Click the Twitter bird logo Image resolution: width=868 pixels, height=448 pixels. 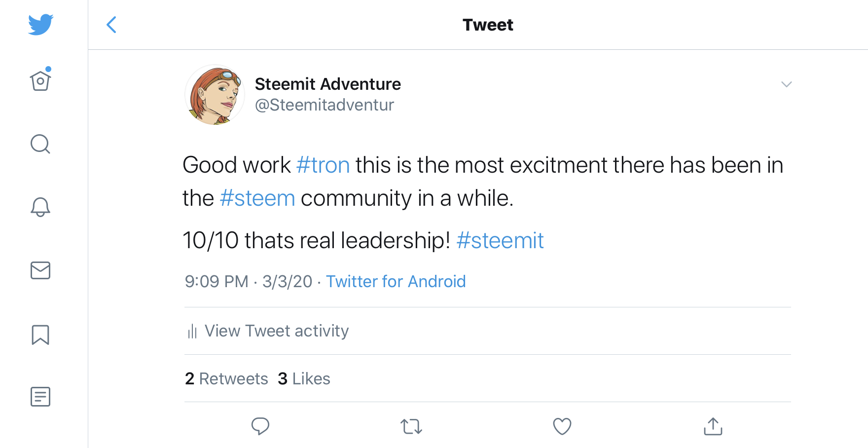pos(41,25)
